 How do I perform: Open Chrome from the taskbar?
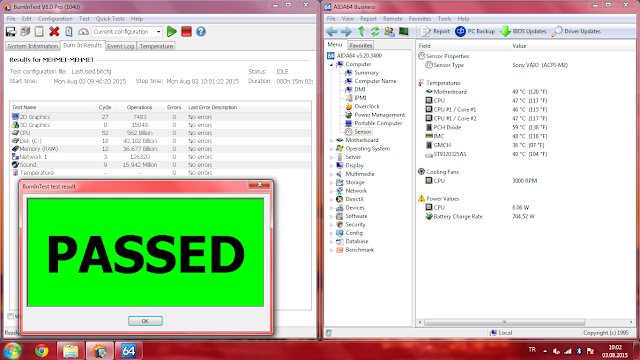point(42,351)
